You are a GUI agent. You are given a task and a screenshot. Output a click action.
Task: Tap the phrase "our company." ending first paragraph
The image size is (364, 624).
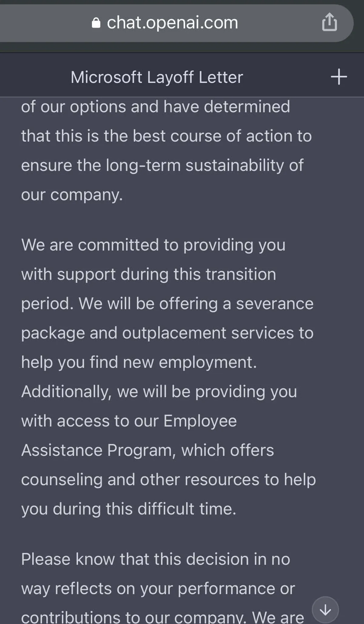(72, 195)
